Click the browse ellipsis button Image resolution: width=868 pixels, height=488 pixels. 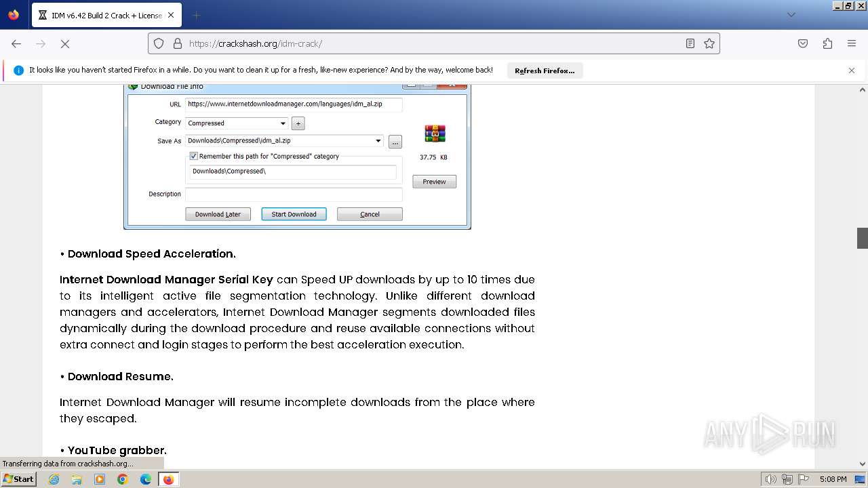[395, 142]
